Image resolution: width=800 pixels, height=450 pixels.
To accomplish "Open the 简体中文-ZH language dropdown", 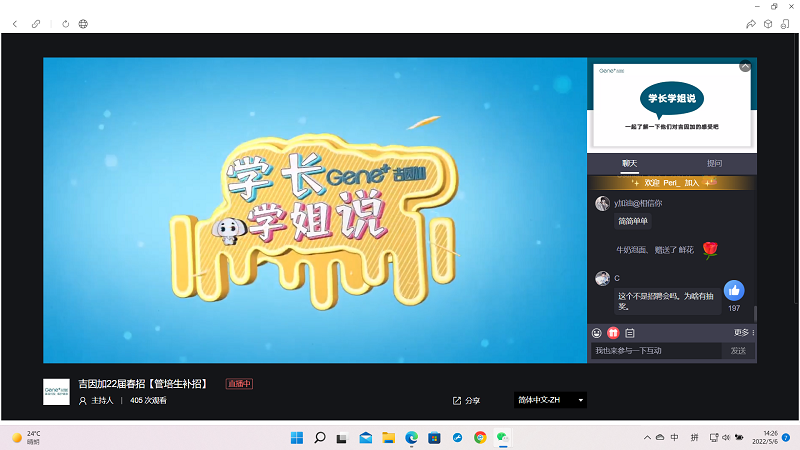I will [x=549, y=400].
